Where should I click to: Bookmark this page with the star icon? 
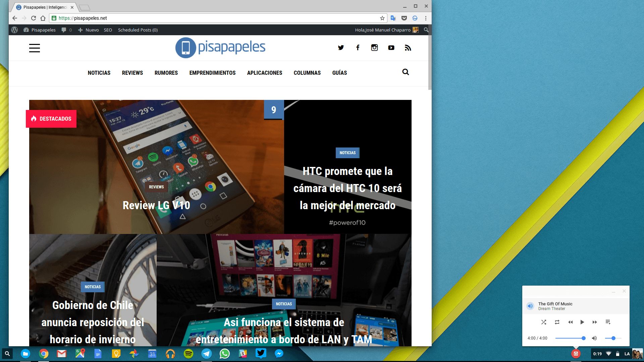(x=382, y=18)
